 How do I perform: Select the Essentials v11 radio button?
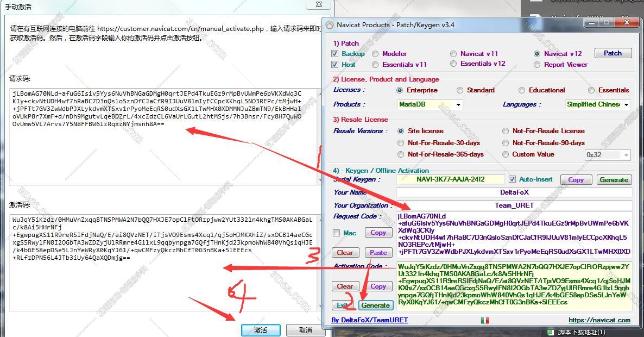pyautogui.click(x=375, y=65)
